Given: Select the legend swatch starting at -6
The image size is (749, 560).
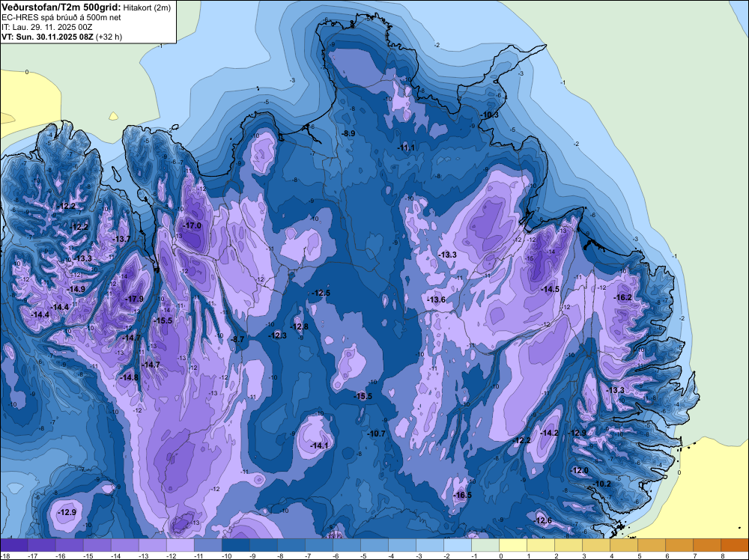Looking at the screenshot, I should [346, 545].
